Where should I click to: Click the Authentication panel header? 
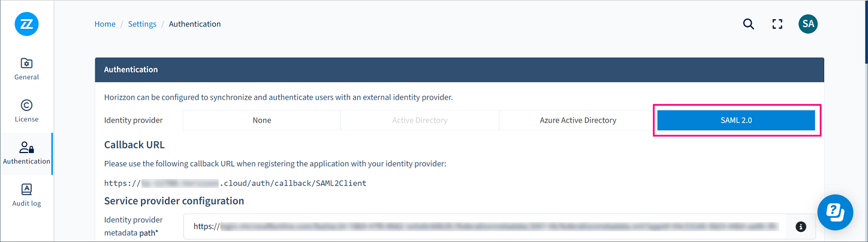[x=459, y=70]
